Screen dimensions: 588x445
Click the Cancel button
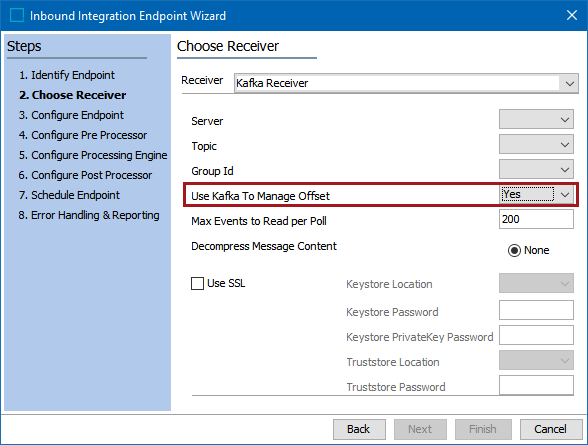click(x=550, y=429)
